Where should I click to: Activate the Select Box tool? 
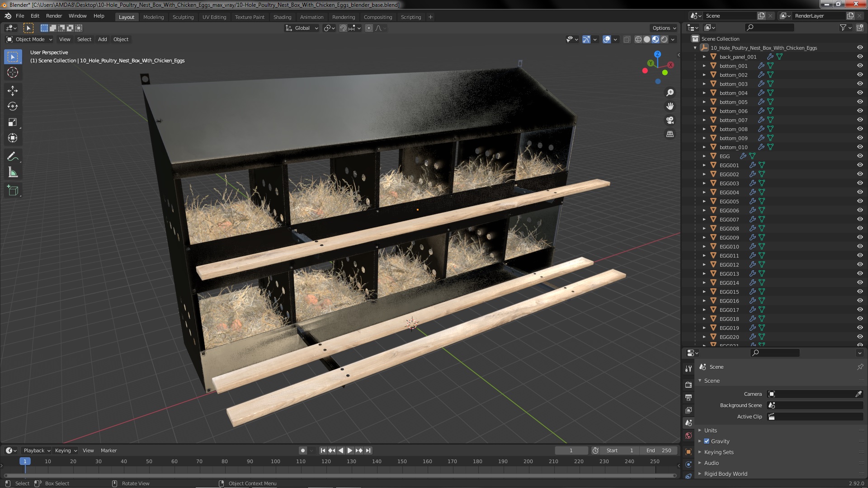pyautogui.click(x=13, y=57)
